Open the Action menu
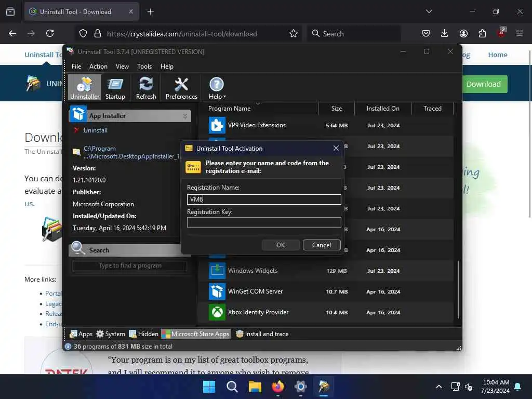Image resolution: width=532 pixels, height=399 pixels. coord(98,66)
